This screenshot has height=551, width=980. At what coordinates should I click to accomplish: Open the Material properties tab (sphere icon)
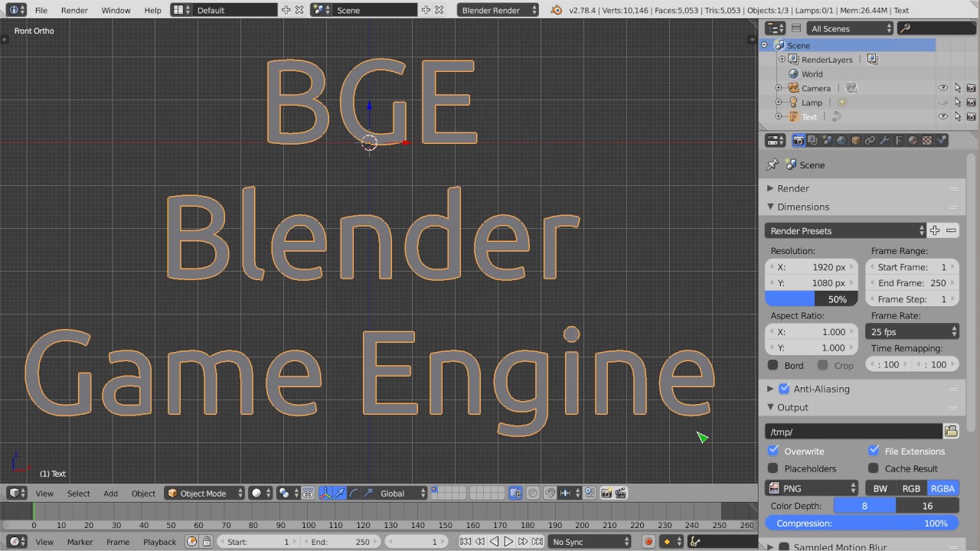point(913,141)
